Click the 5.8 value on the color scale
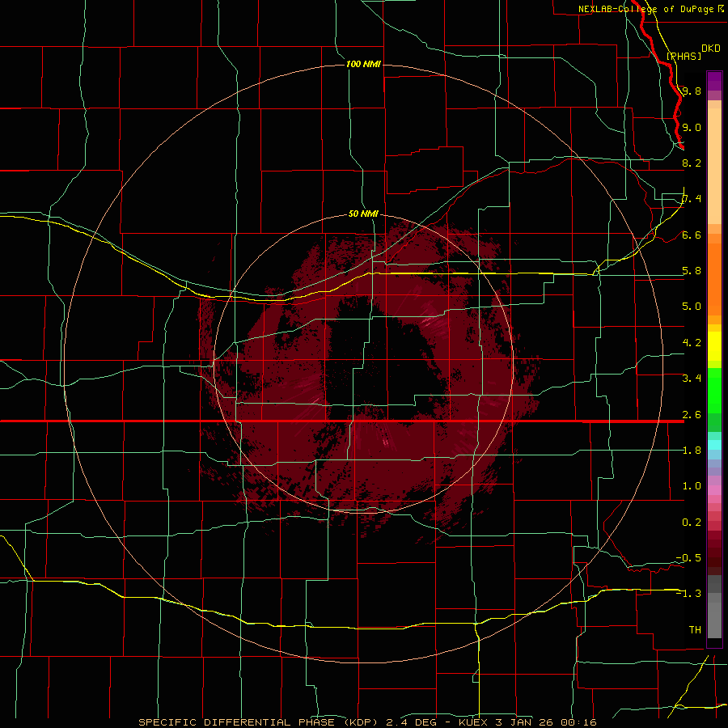The width and height of the screenshot is (728, 728). [x=692, y=271]
